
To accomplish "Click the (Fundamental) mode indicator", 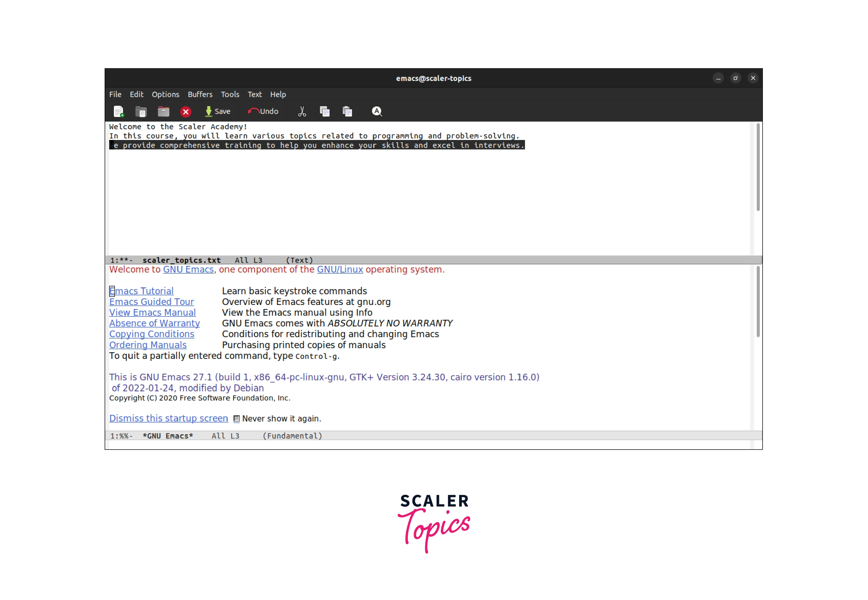I will pyautogui.click(x=292, y=436).
